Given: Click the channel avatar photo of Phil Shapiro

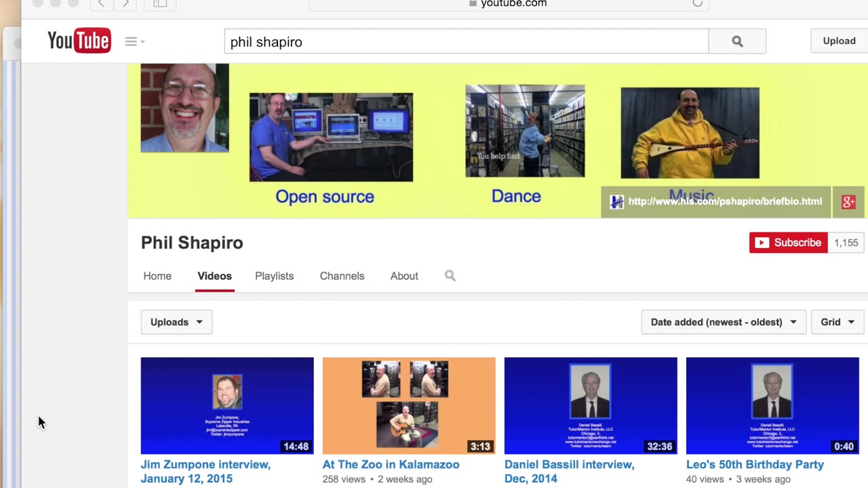Looking at the screenshot, I should (x=184, y=108).
